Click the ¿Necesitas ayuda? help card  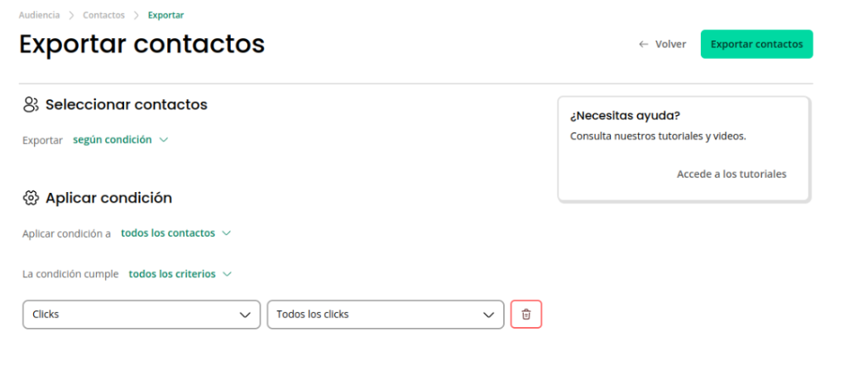pyautogui.click(x=684, y=149)
